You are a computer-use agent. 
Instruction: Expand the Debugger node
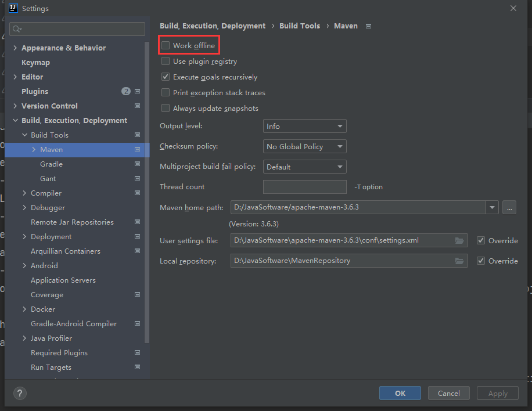[24, 208]
